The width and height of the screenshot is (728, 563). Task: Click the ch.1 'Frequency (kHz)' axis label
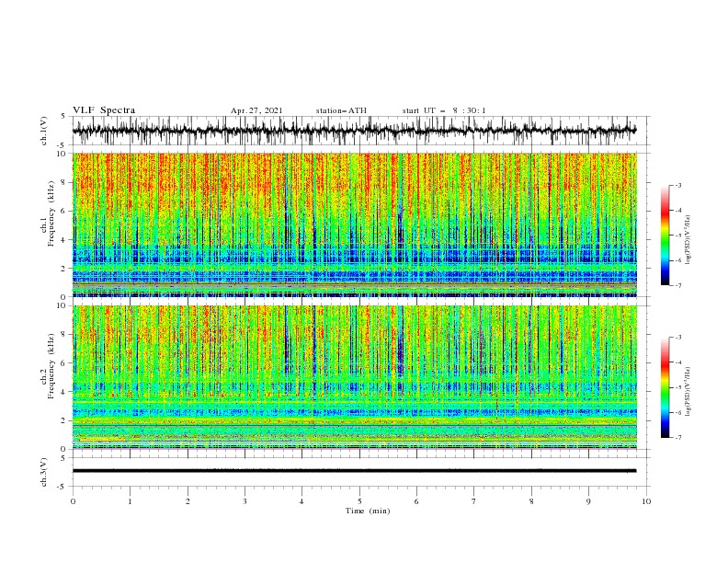[x=51, y=212]
